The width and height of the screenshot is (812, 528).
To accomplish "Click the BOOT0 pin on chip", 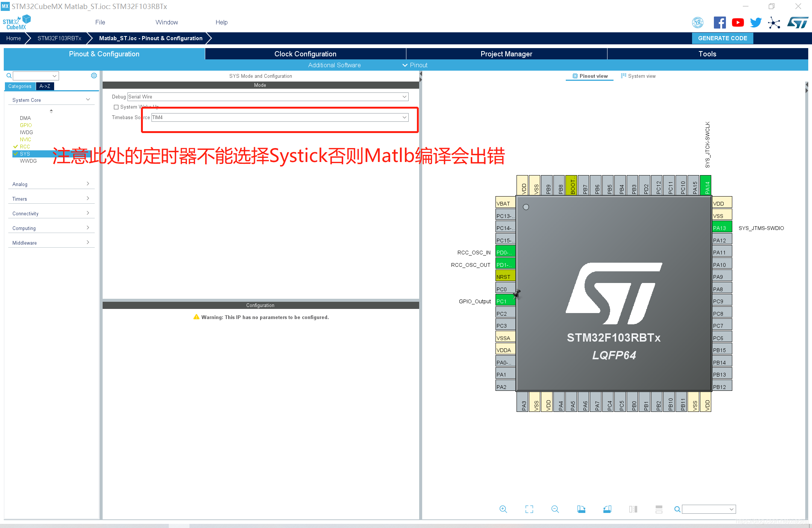I will point(571,186).
